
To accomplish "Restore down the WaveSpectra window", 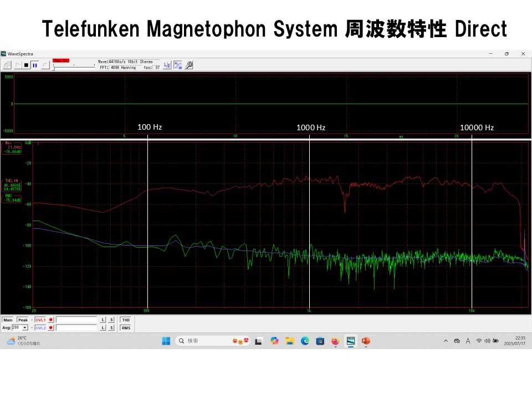I will (507, 54).
